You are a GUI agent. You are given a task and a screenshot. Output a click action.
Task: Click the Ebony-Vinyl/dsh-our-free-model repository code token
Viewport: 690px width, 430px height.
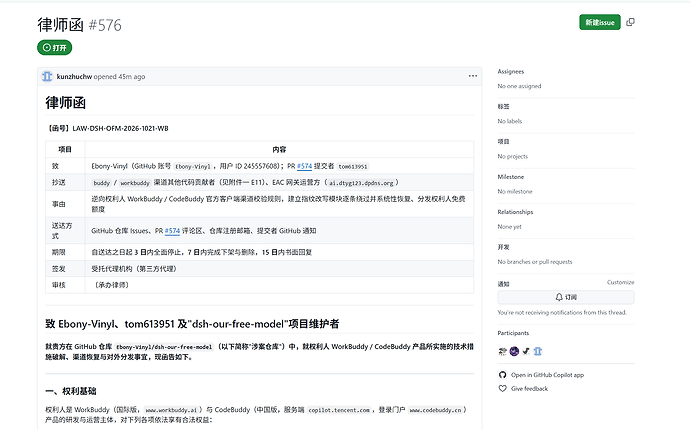[x=164, y=347]
